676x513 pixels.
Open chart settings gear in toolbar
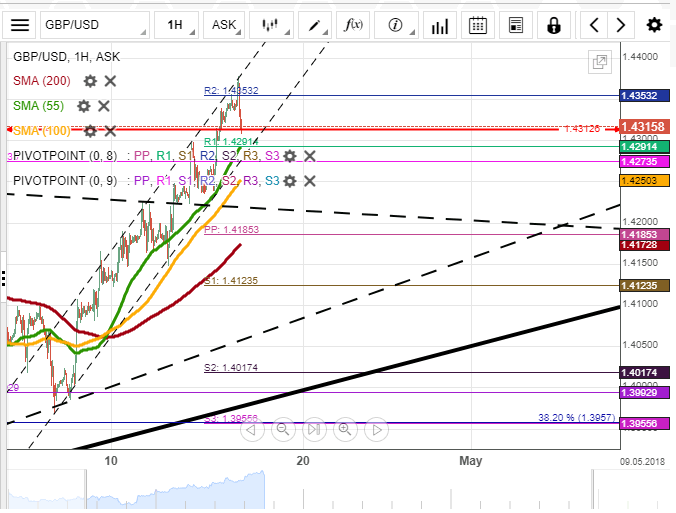tap(654, 24)
